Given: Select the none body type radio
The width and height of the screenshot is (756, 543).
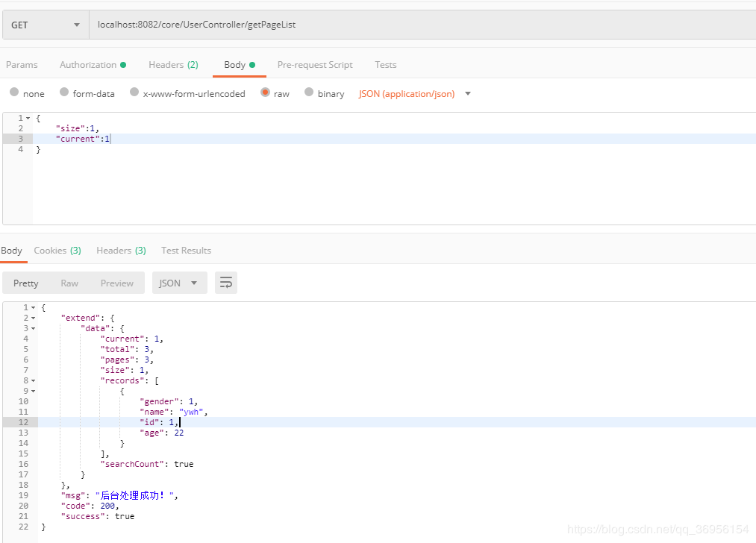Looking at the screenshot, I should 14,92.
